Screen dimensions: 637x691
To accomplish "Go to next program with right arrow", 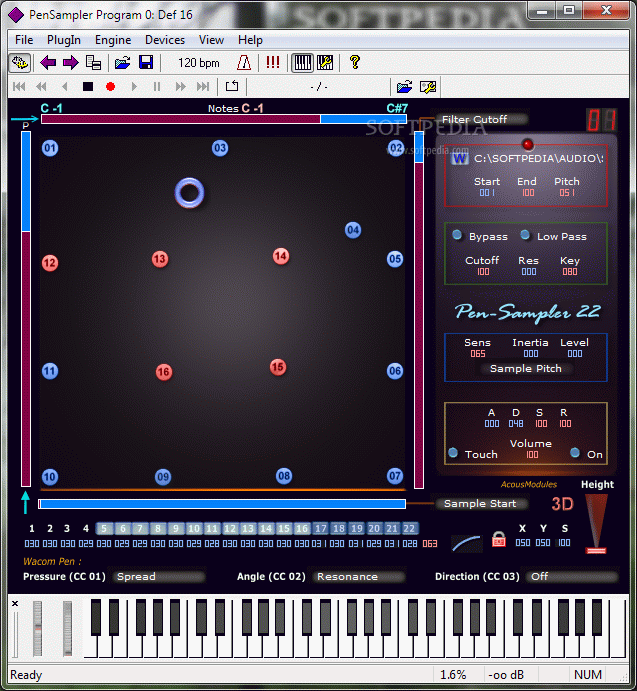I will (x=71, y=63).
